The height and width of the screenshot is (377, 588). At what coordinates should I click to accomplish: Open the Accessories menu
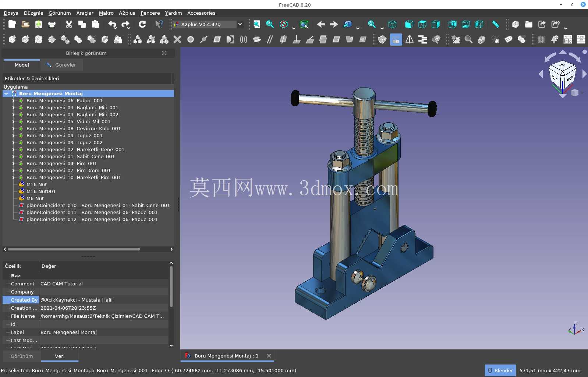201,13
